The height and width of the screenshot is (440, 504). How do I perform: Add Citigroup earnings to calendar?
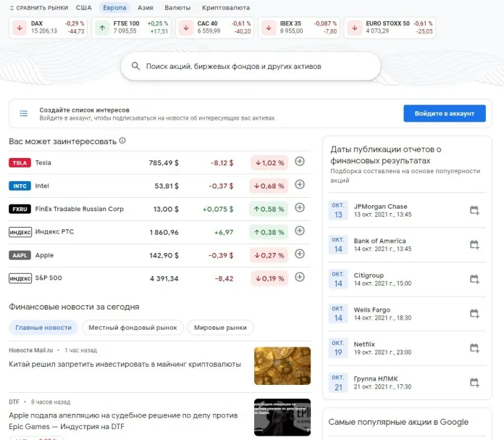point(474,279)
